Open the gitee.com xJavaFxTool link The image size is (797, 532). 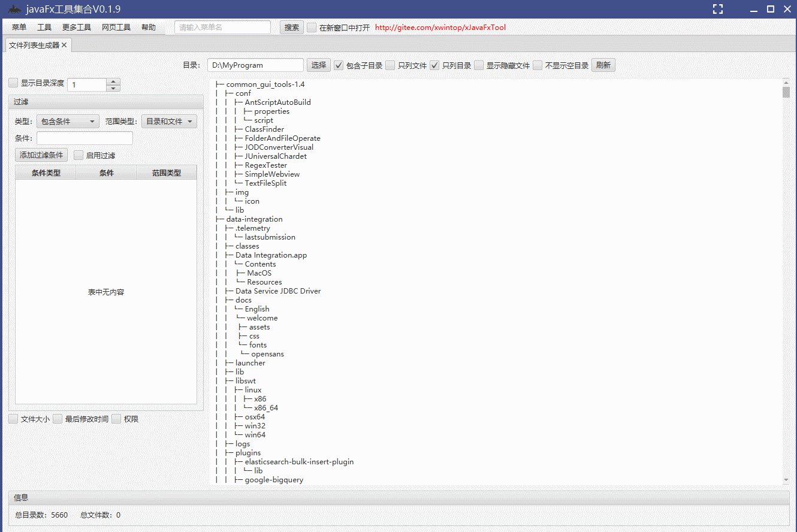click(x=440, y=28)
